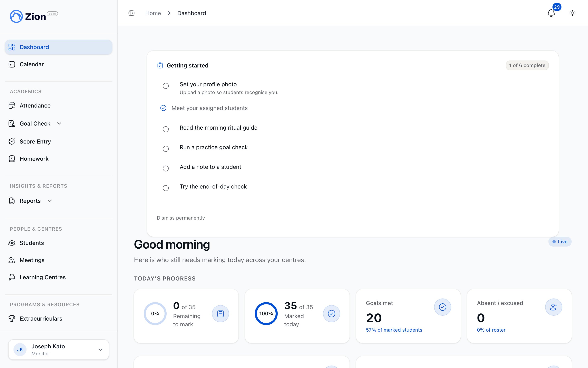Expand the Reports submenu chevron
The image size is (588, 368).
coord(50,201)
